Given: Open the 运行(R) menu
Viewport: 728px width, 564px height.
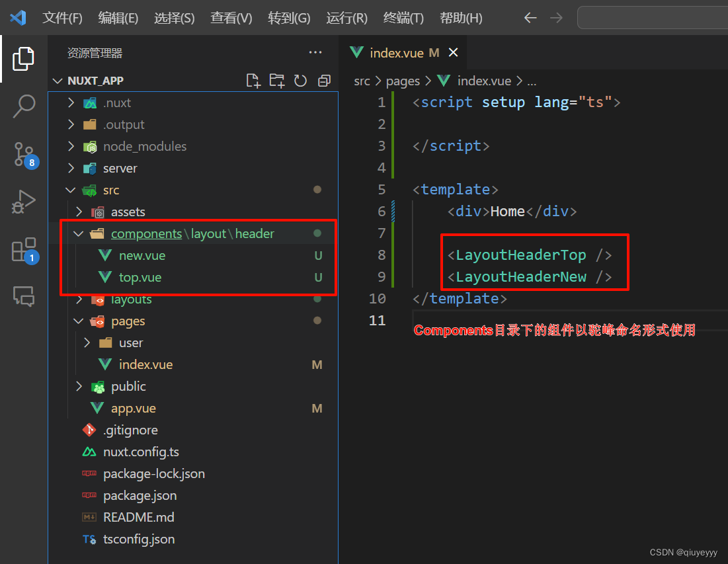Looking at the screenshot, I should [346, 18].
